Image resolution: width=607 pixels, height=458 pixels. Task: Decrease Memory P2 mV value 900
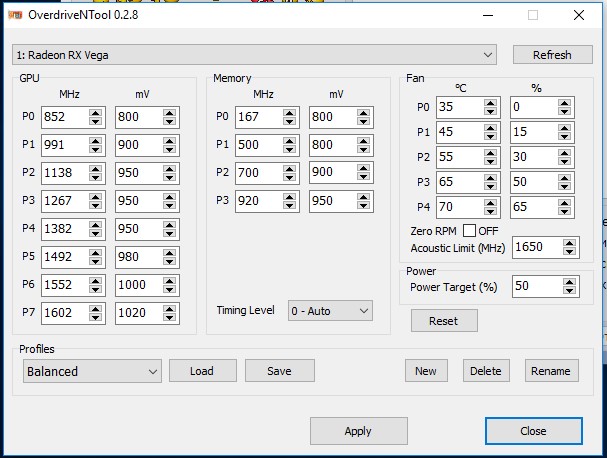point(363,177)
